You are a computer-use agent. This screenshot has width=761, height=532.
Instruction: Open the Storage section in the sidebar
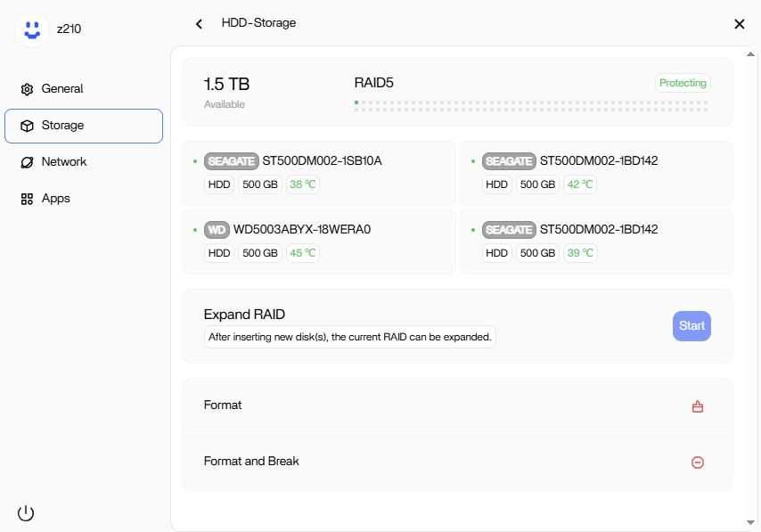84,126
